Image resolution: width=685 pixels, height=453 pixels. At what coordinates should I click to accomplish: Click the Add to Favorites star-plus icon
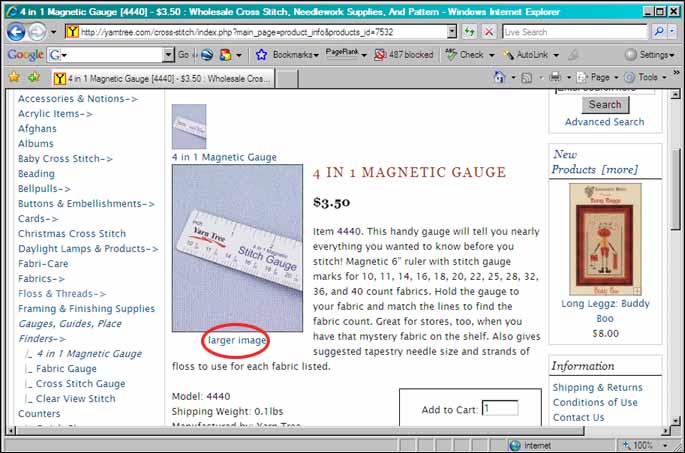click(34, 77)
